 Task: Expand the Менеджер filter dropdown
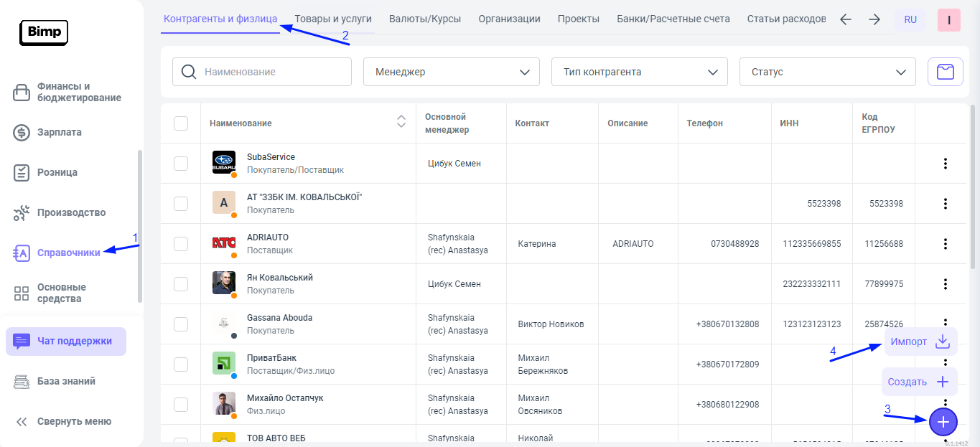click(452, 72)
